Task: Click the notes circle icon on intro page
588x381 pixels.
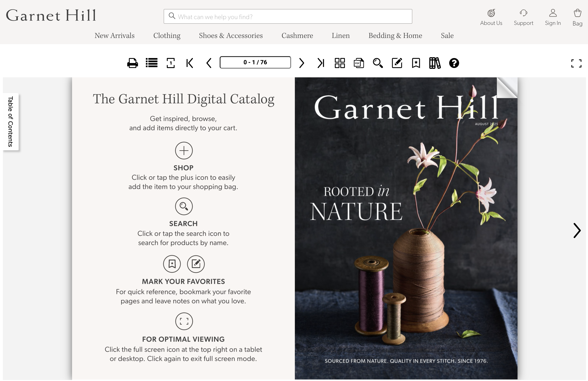Action: (196, 264)
